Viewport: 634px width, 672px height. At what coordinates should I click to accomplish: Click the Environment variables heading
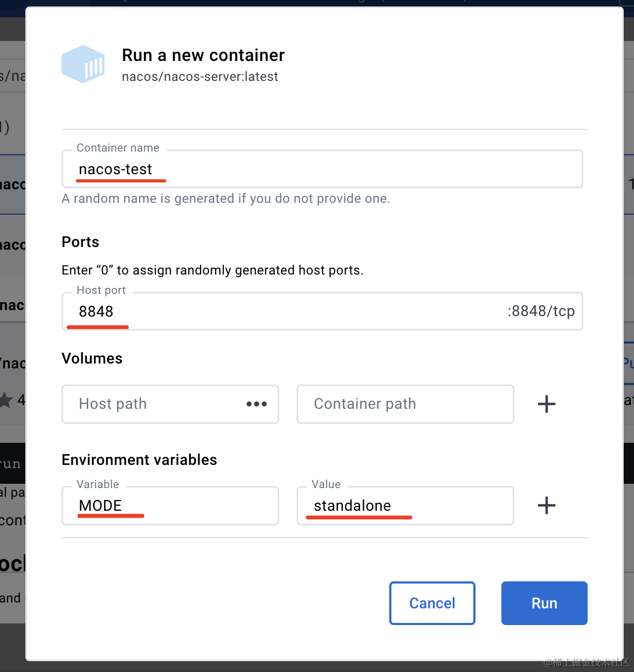pyautogui.click(x=139, y=460)
